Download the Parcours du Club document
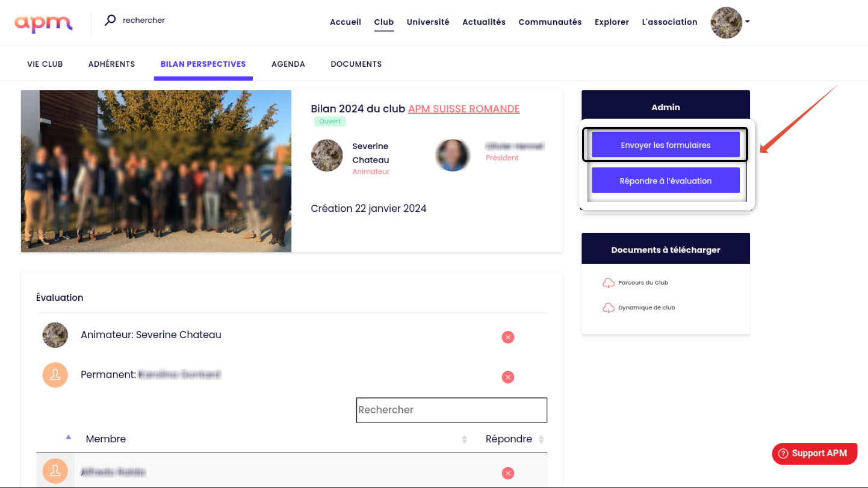 coord(643,282)
